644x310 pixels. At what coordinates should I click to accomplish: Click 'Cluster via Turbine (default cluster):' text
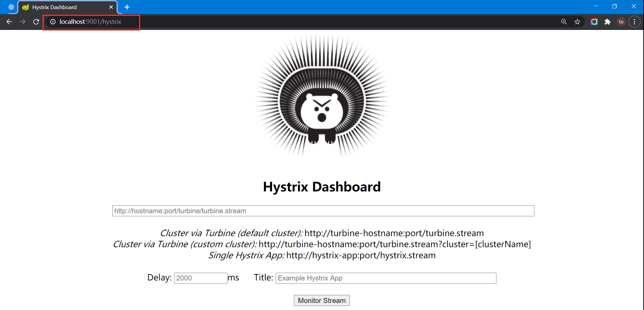[x=231, y=233]
